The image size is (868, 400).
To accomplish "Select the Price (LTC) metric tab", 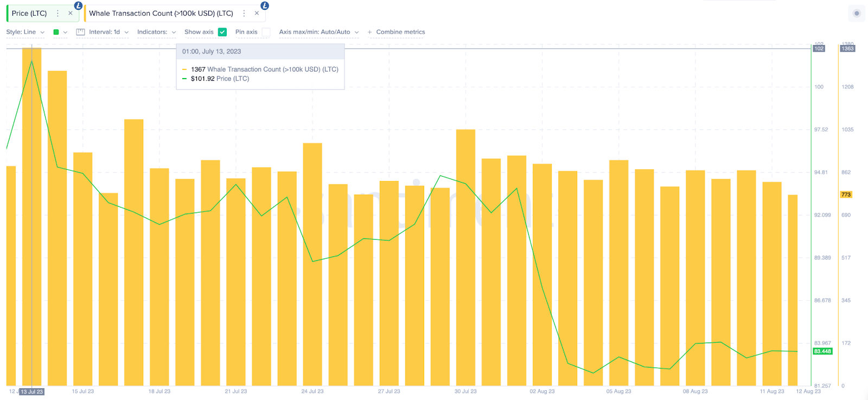I will click(29, 13).
